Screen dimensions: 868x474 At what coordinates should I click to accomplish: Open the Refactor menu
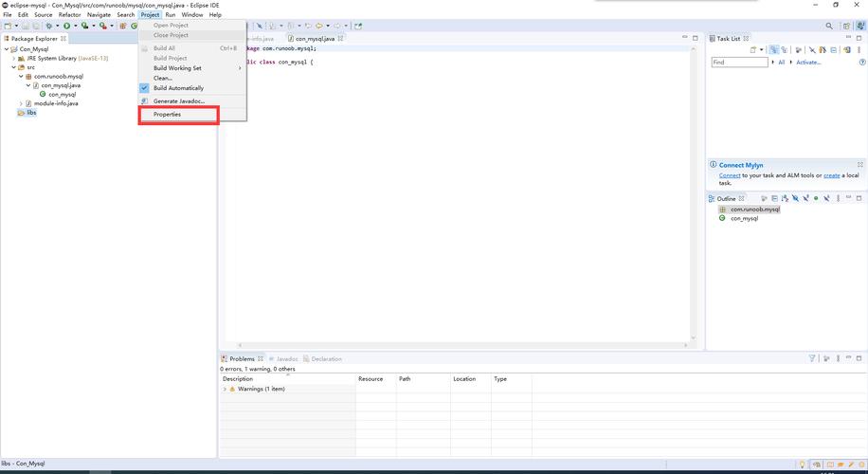[x=70, y=15]
